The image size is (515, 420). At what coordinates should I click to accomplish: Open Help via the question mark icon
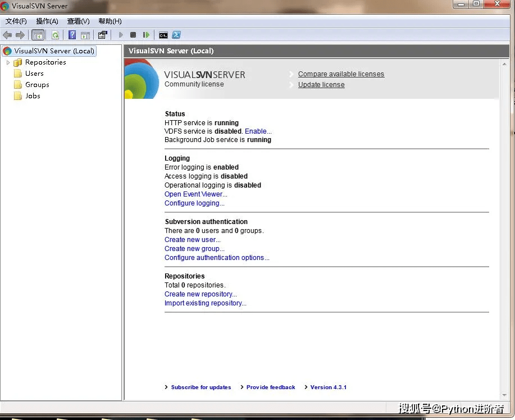(x=72, y=35)
